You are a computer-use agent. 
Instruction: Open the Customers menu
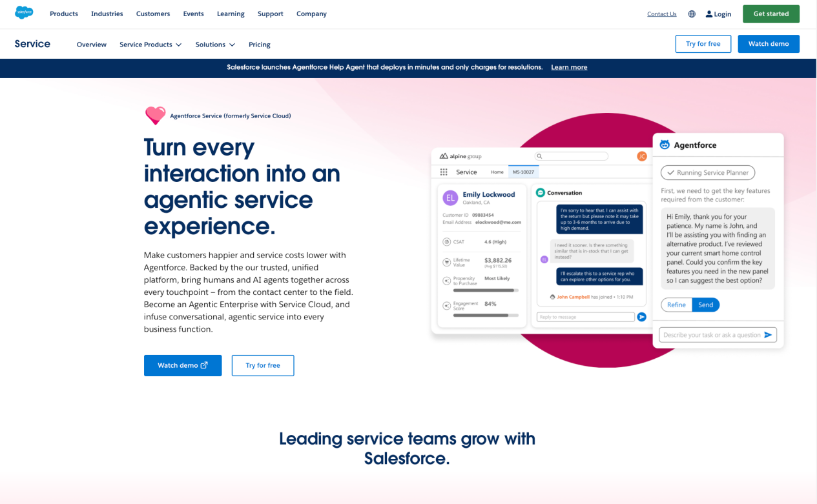(x=153, y=14)
